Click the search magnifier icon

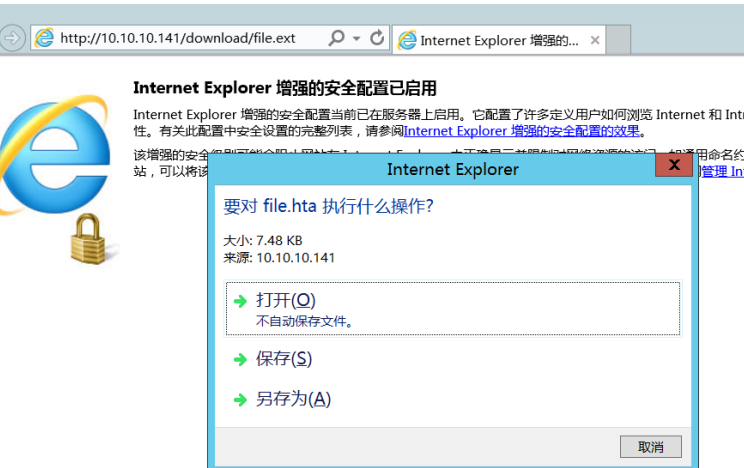336,38
